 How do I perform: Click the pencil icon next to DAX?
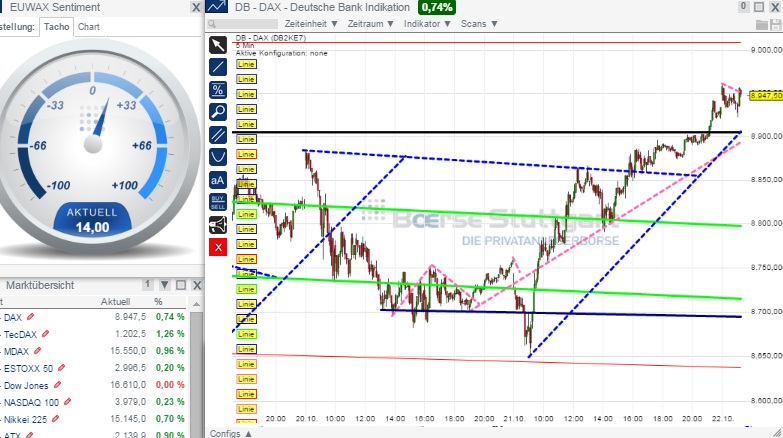(x=31, y=317)
